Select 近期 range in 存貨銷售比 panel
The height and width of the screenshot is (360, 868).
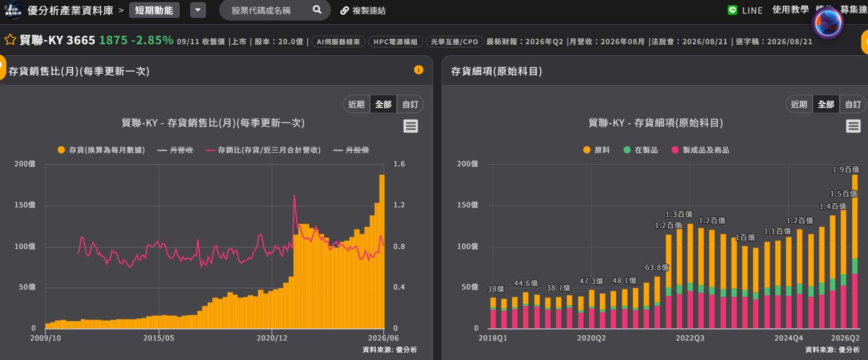(x=356, y=104)
